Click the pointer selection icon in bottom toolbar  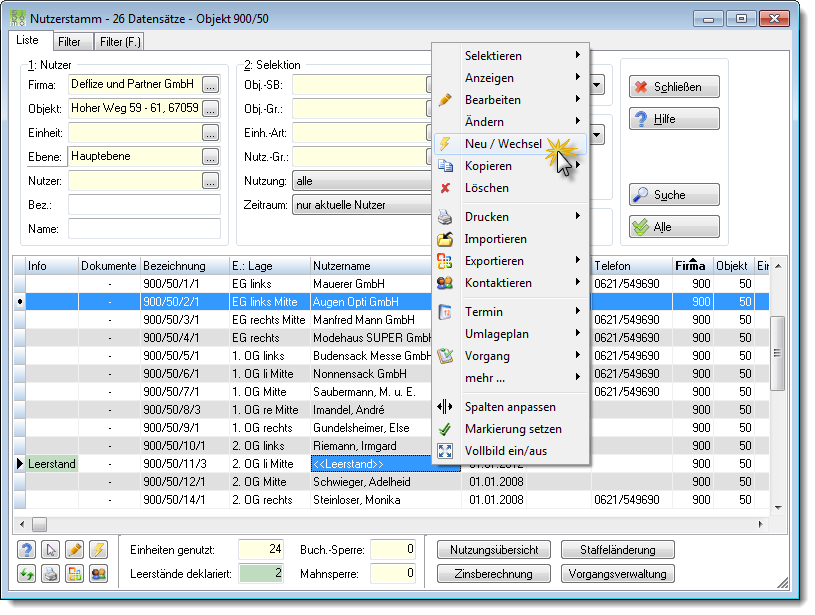click(x=50, y=549)
